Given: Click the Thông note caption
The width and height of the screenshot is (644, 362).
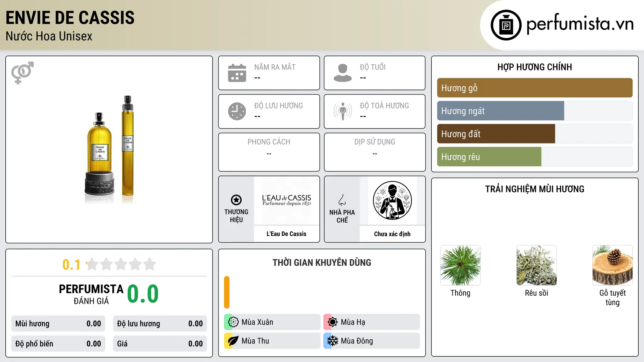Looking at the screenshot, I should pyautogui.click(x=460, y=293).
